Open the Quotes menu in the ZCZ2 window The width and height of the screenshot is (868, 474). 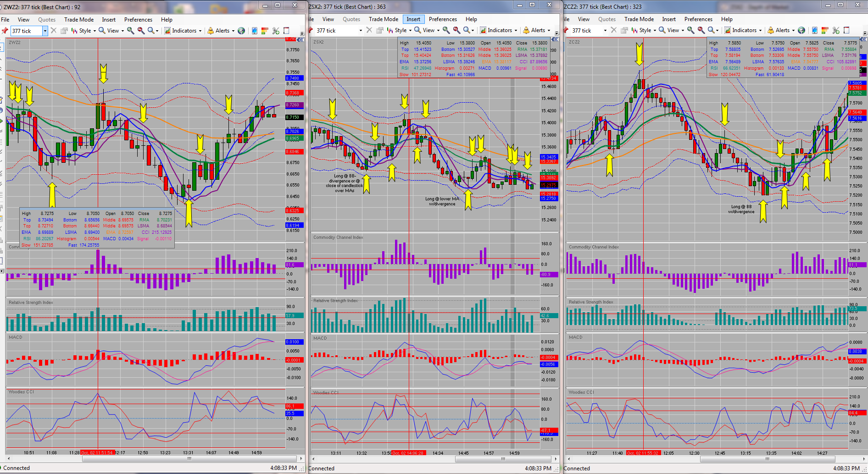pyautogui.click(x=607, y=19)
